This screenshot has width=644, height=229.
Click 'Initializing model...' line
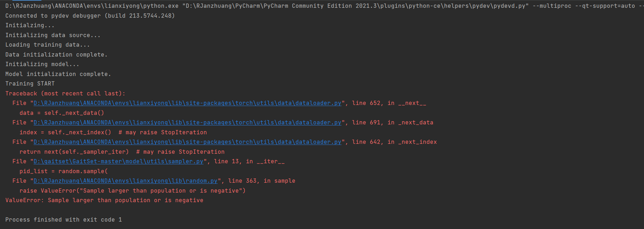[42, 64]
